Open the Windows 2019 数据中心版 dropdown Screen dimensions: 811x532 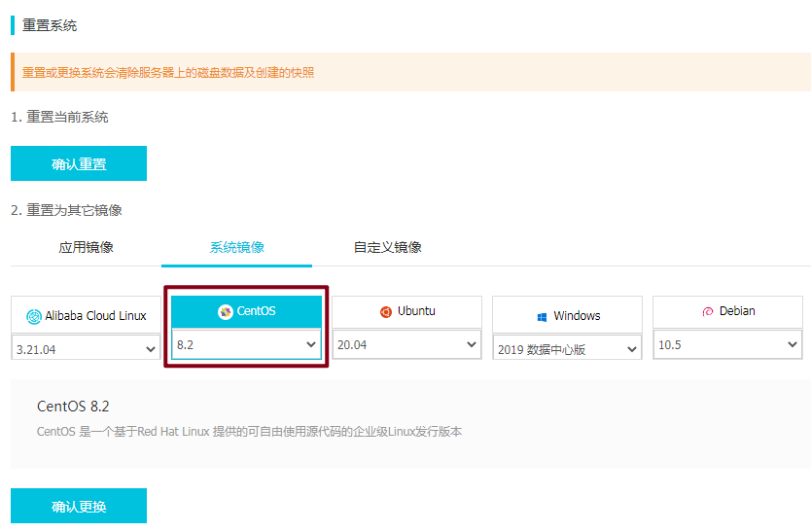[567, 349]
